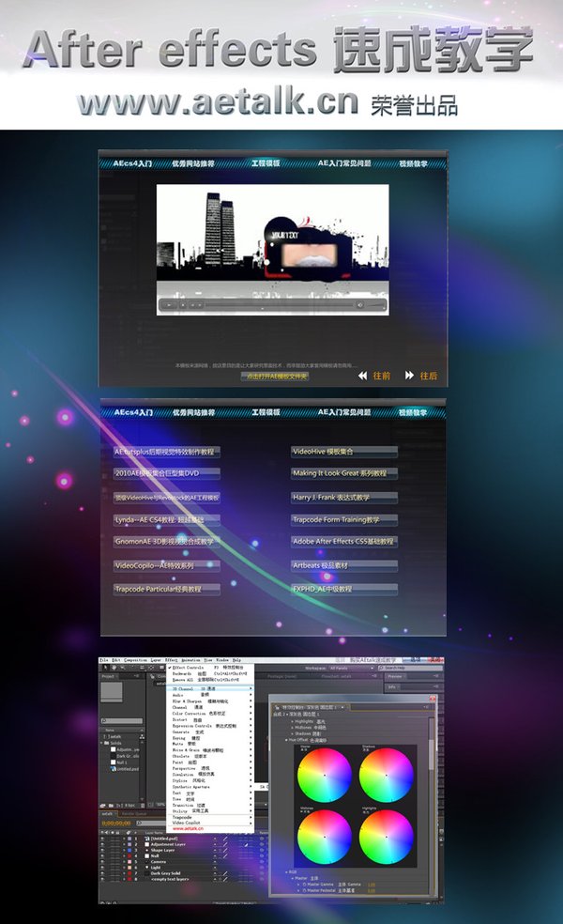Open the Workspace All Panels dropdown
Screen dimensions: 563x924
coord(352,669)
